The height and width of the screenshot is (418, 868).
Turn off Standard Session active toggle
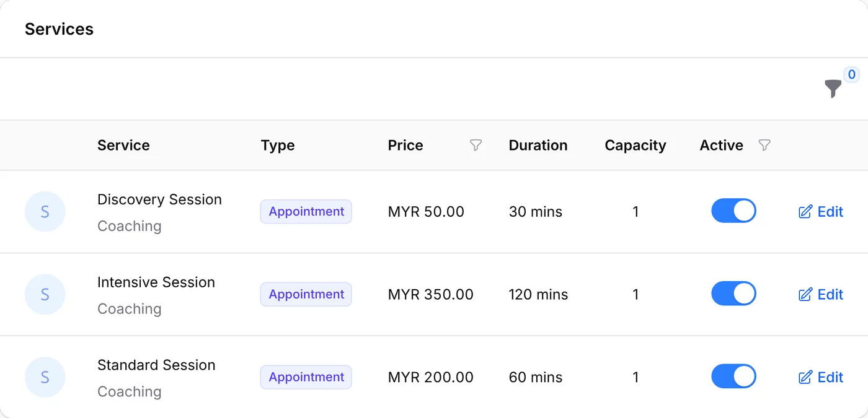pyautogui.click(x=733, y=376)
